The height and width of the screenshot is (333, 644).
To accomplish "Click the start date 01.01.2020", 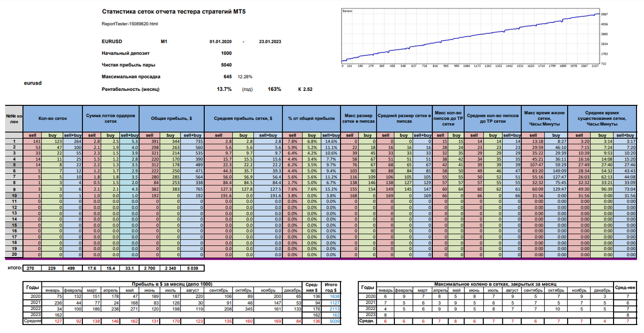I will 221,42.
